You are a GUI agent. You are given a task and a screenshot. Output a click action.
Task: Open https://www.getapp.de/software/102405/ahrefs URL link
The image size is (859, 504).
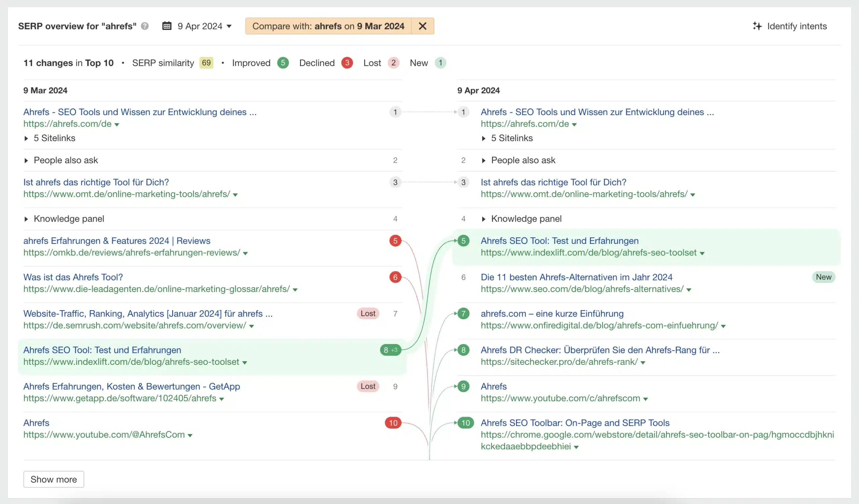120,398
